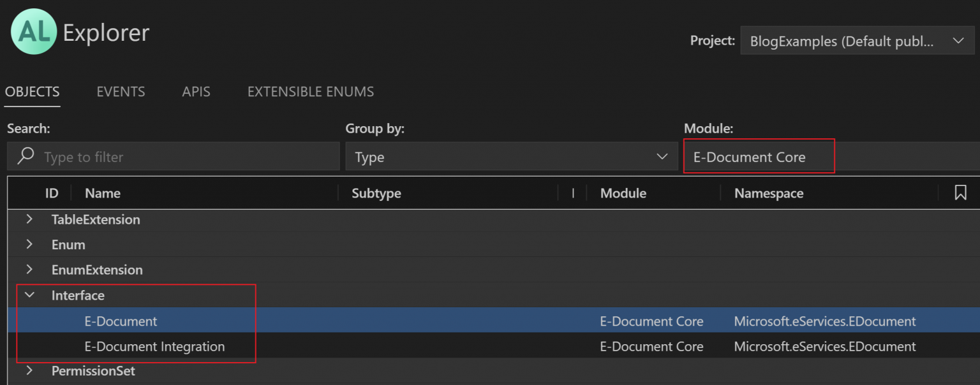Click the AL Explorer logo icon
This screenshot has height=385, width=980.
click(x=34, y=32)
